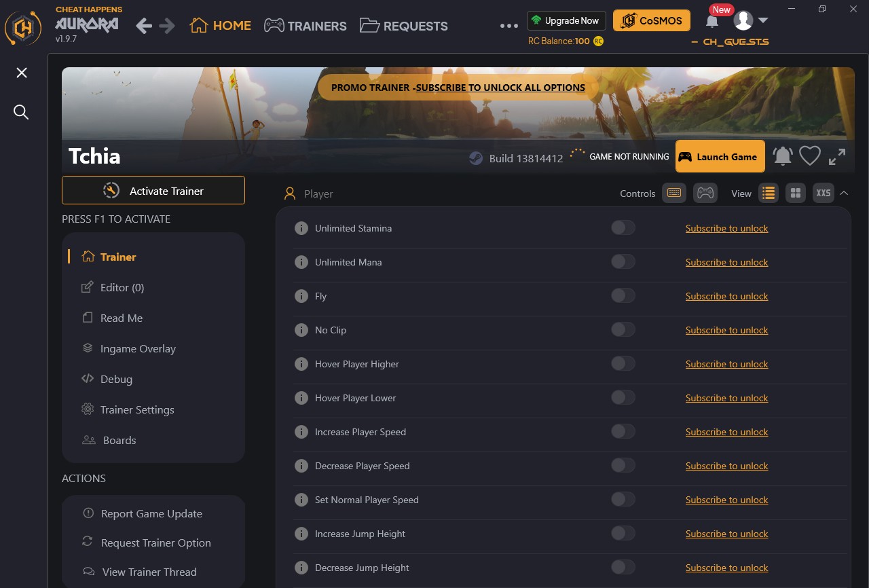
Task: Open search with magnifier icon
Action: [x=22, y=112]
